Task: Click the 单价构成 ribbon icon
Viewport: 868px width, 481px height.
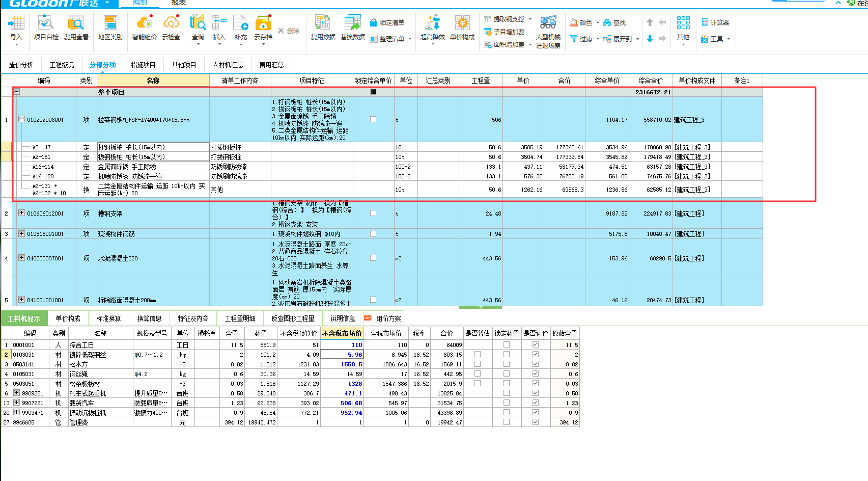Action: (x=462, y=23)
